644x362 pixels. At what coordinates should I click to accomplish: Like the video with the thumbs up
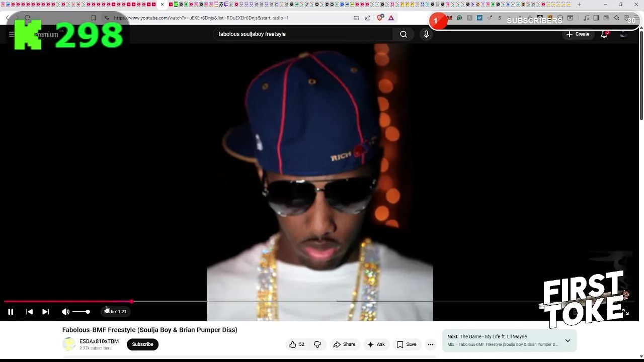pos(297,344)
